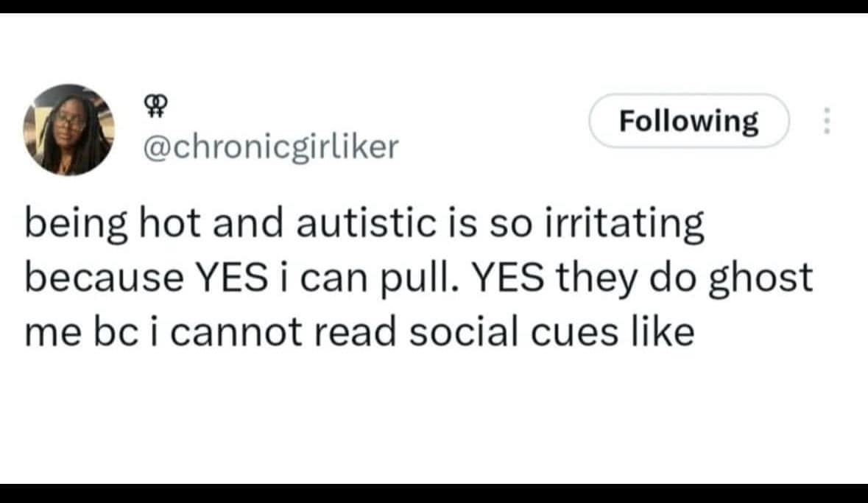Open the three-dot more options menu
Screen dimensions: 868x503
pyautogui.click(x=826, y=121)
